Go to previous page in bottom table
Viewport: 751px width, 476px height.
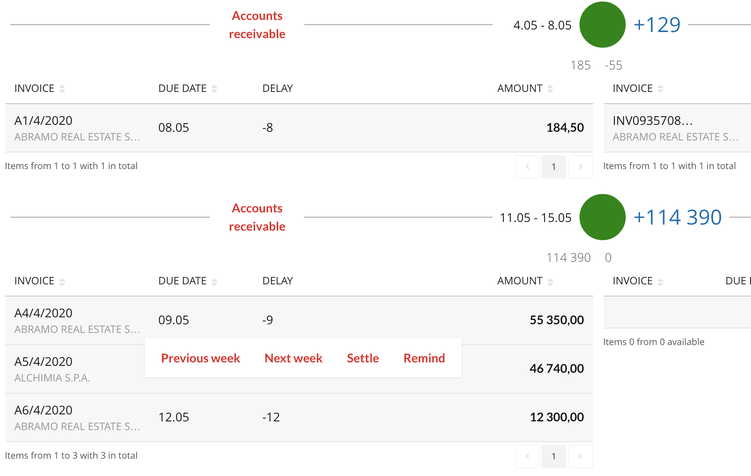coord(527,456)
